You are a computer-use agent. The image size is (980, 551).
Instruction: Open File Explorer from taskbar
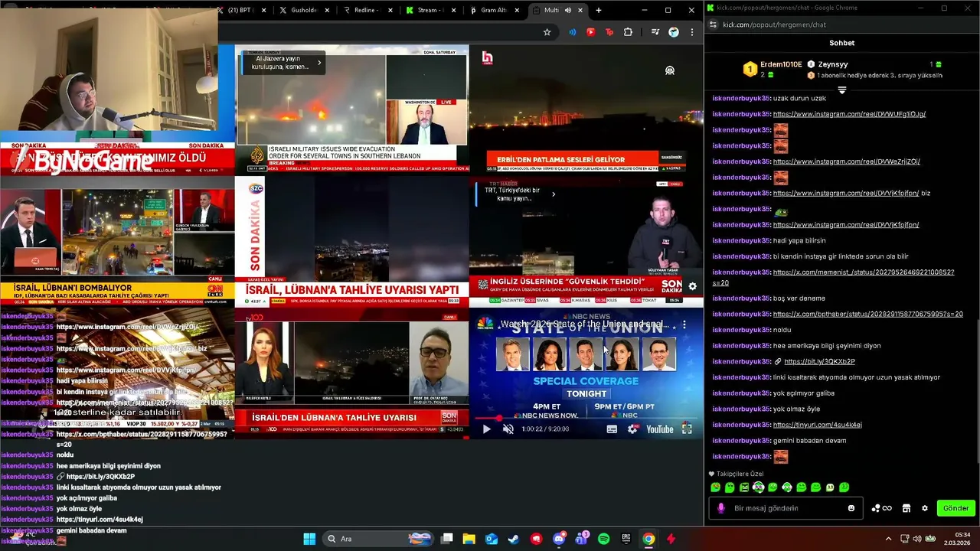tap(469, 539)
